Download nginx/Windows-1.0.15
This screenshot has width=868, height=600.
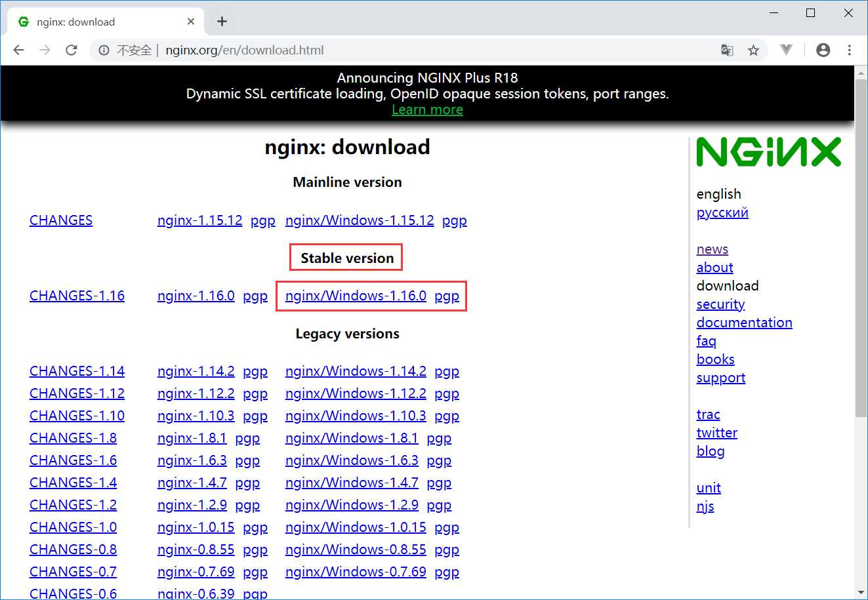(x=356, y=527)
